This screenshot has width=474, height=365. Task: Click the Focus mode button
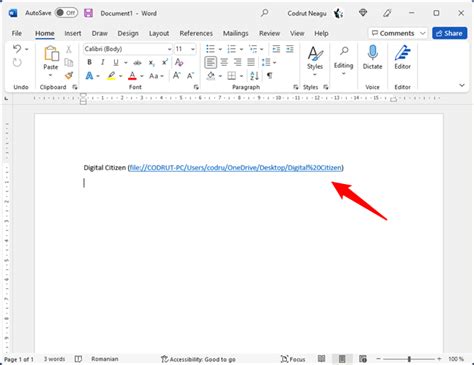click(x=293, y=359)
